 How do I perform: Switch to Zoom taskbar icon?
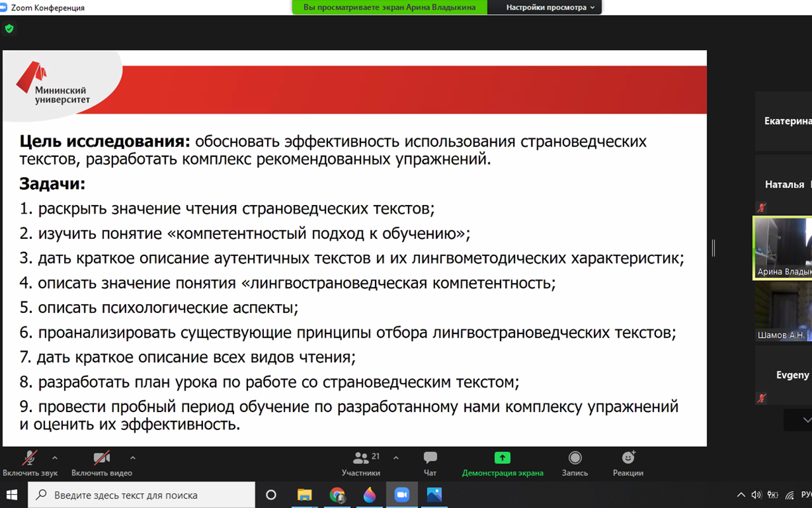pos(402,495)
